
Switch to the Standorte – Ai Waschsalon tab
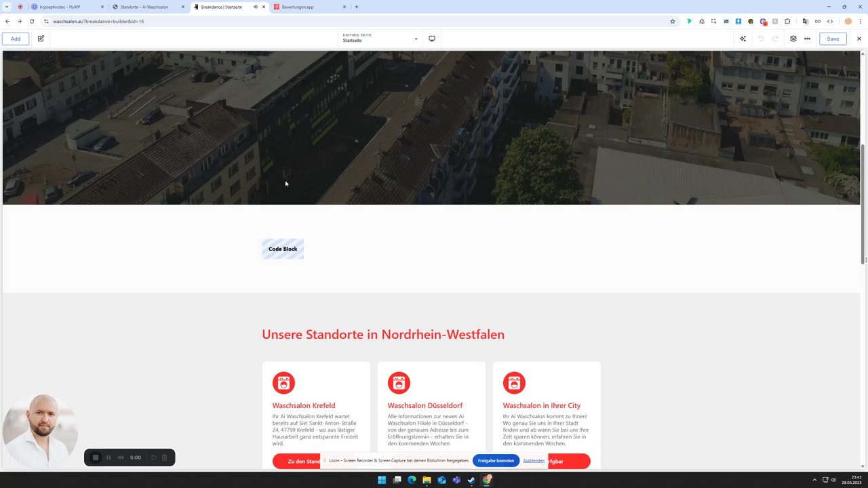click(x=148, y=7)
